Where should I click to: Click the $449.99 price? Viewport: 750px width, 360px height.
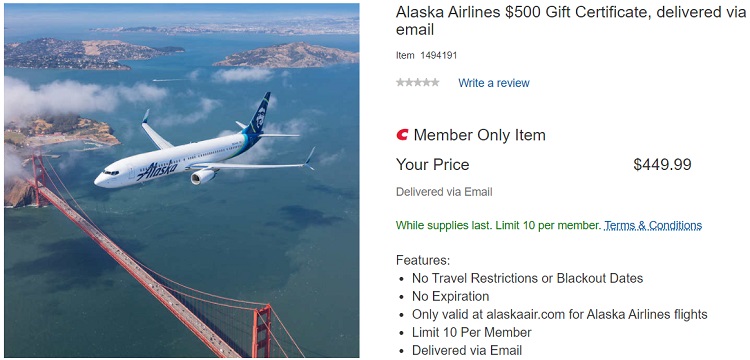pyautogui.click(x=662, y=164)
